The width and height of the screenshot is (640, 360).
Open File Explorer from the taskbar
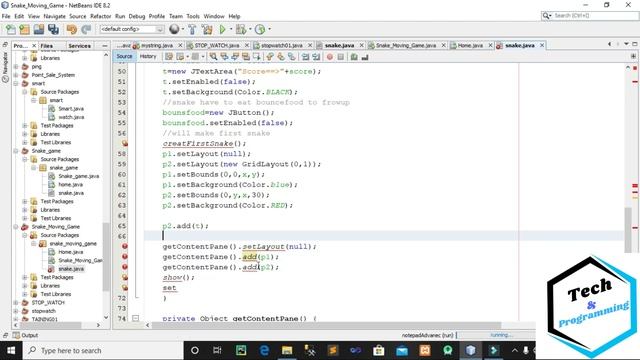[x=287, y=350]
